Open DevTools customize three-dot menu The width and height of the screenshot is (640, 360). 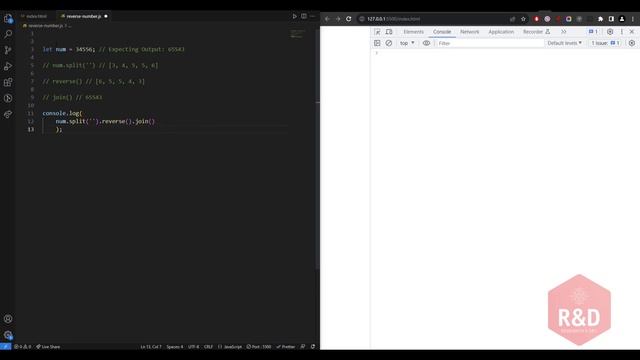click(622, 32)
